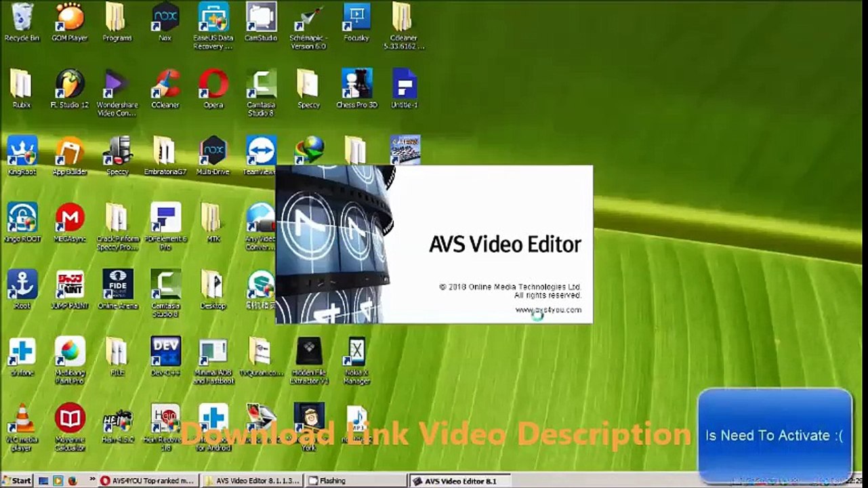
Task: Click the Show Desktop quick launch icon
Action: point(44,481)
